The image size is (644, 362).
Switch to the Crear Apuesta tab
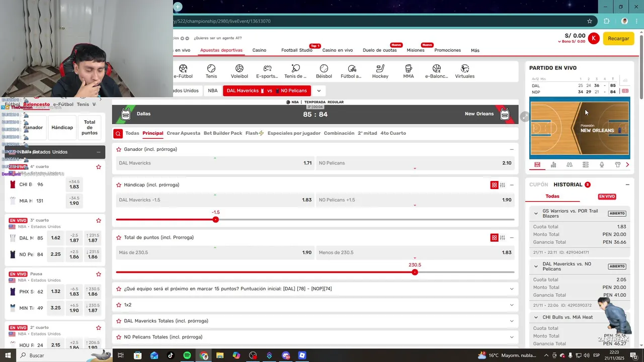point(184,133)
